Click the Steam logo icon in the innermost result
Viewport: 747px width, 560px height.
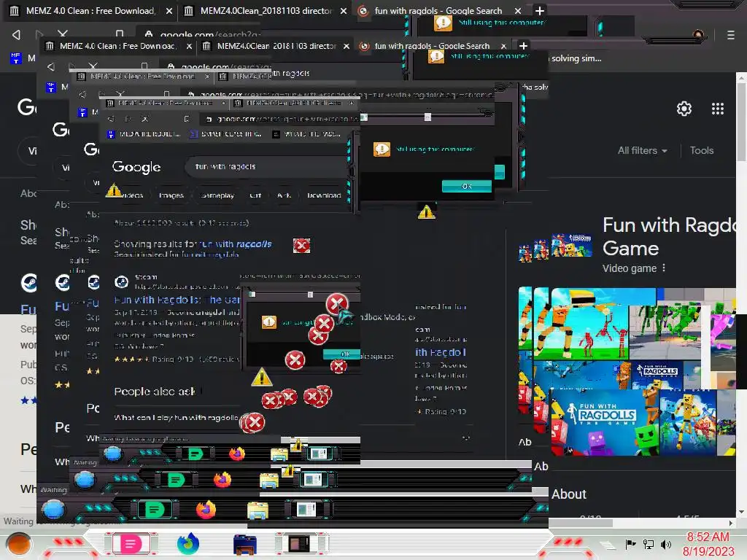122,282
